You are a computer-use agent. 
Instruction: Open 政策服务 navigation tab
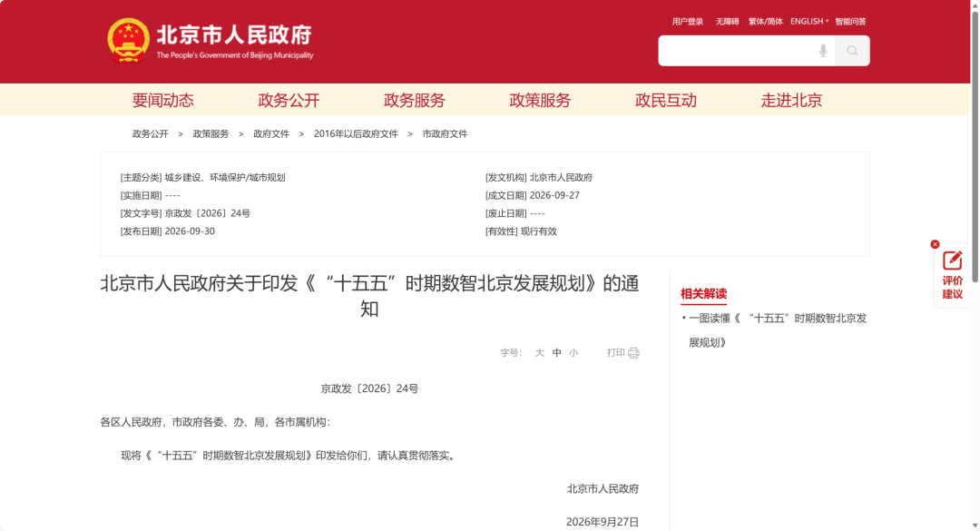[x=540, y=100]
